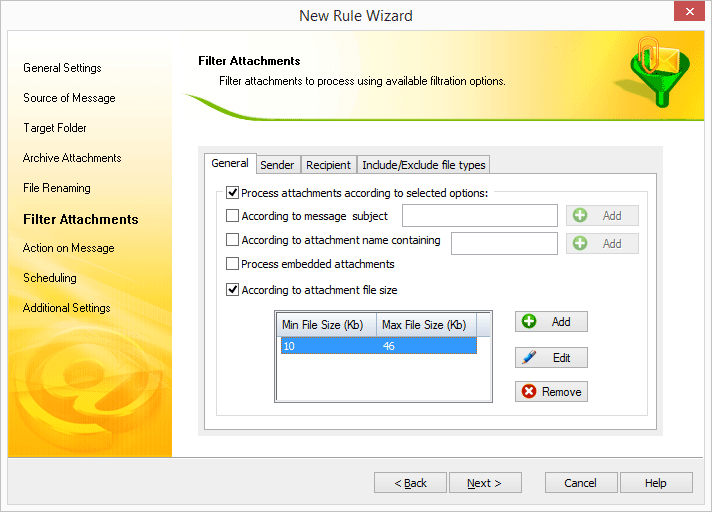Click the green plus Add button for file size
The height and width of the screenshot is (512, 712).
tap(551, 322)
